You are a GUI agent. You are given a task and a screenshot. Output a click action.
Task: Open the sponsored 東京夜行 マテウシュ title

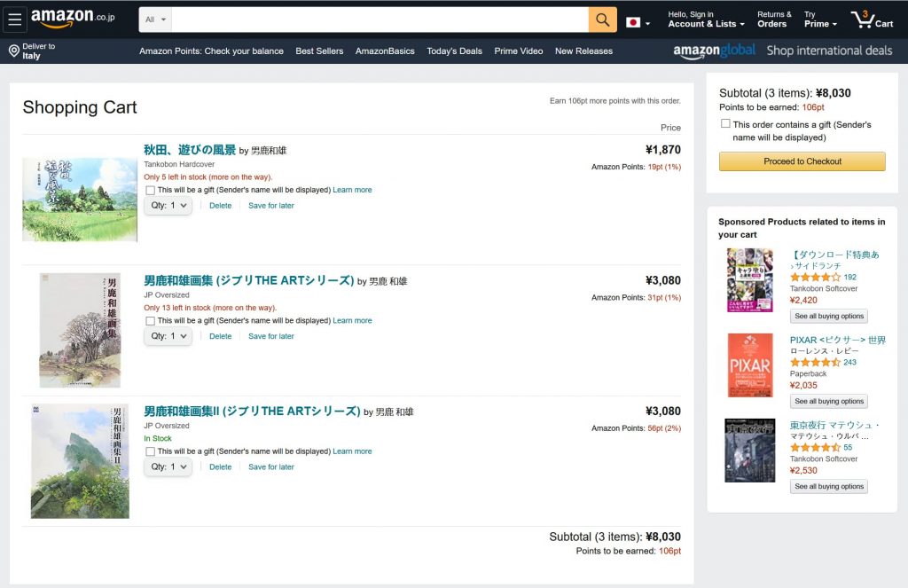834,425
